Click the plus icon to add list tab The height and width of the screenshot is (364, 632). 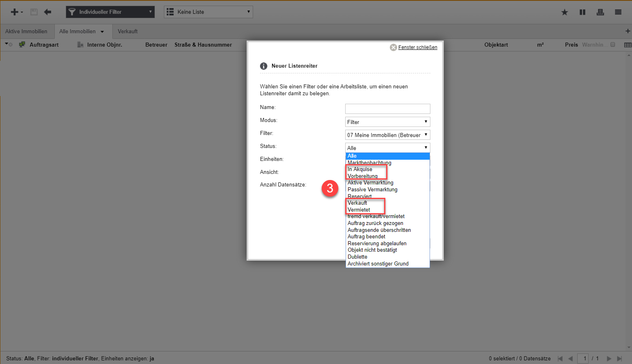(x=628, y=31)
